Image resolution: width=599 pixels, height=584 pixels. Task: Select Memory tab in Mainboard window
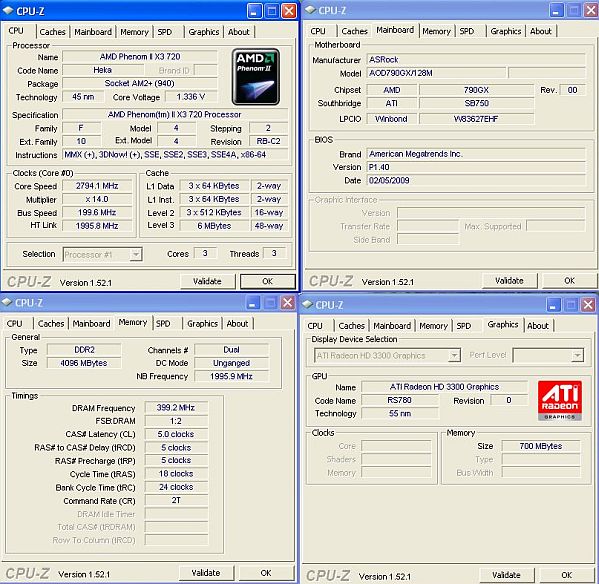[437, 31]
